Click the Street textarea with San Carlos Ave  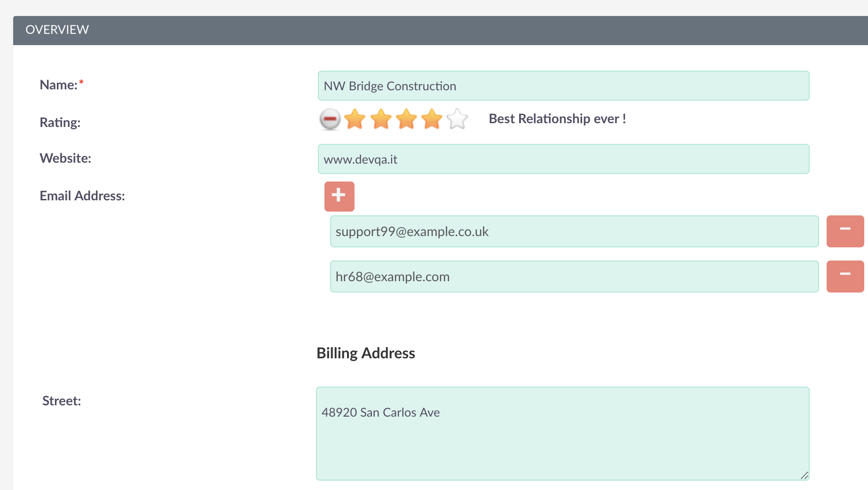563,434
